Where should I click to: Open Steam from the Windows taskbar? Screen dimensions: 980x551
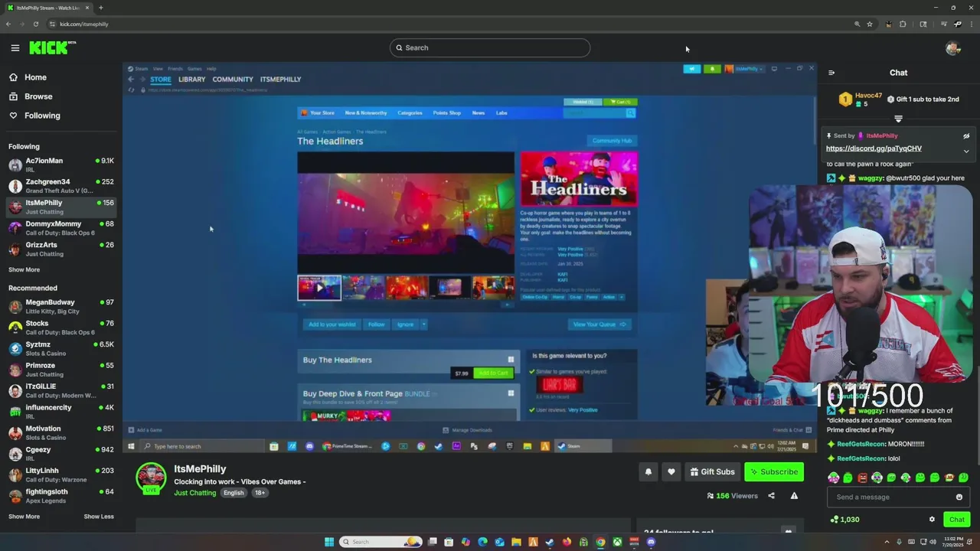[550, 542]
